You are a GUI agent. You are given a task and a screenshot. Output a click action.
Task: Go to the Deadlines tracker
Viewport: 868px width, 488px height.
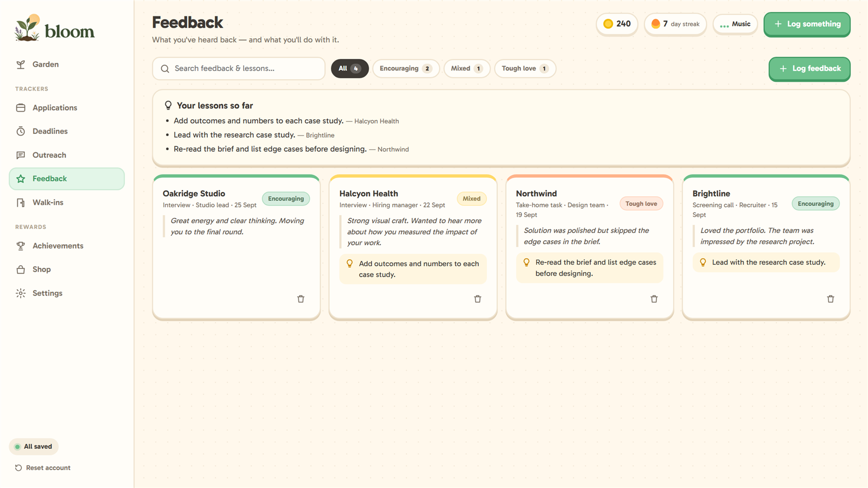(67, 131)
